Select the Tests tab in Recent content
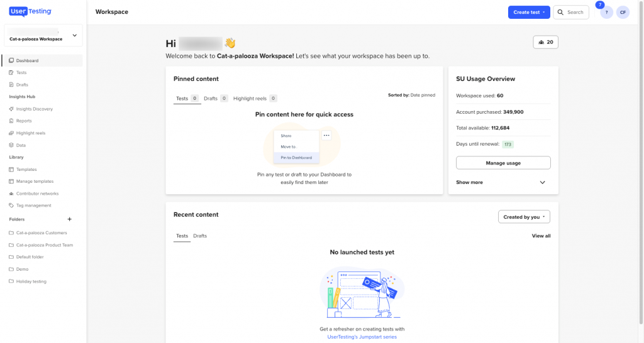This screenshot has width=644, height=343. click(x=182, y=236)
